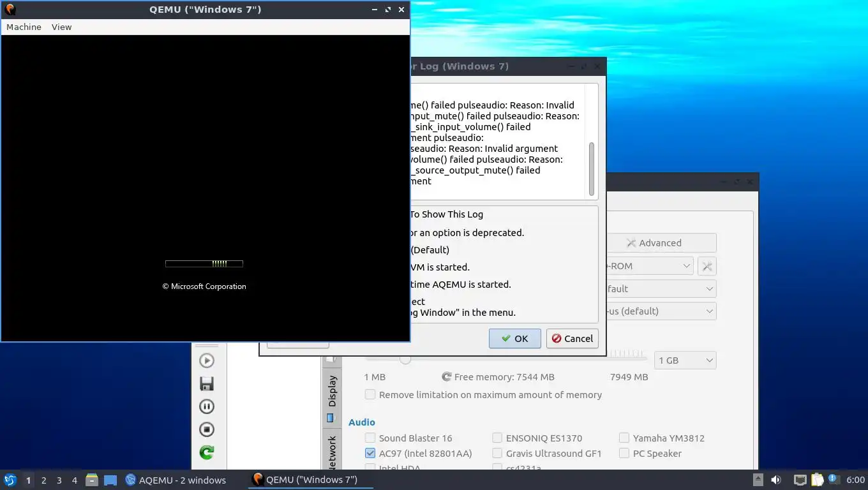This screenshot has height=490, width=868.
Task: Click the Pause VM icon in AQEMU toolbar
Action: click(x=207, y=406)
